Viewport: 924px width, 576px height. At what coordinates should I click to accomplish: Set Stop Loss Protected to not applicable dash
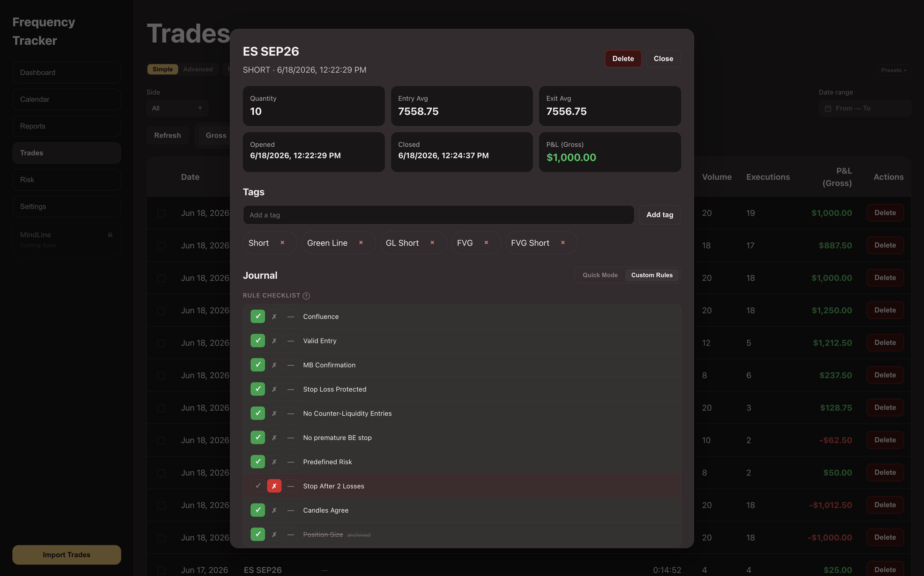[x=291, y=389]
